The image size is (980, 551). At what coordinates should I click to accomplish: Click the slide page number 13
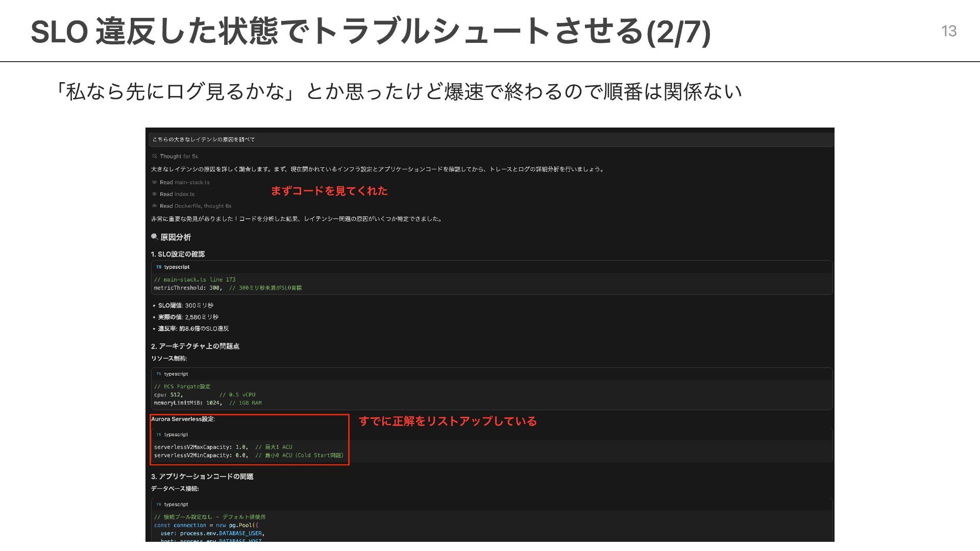[x=949, y=31]
